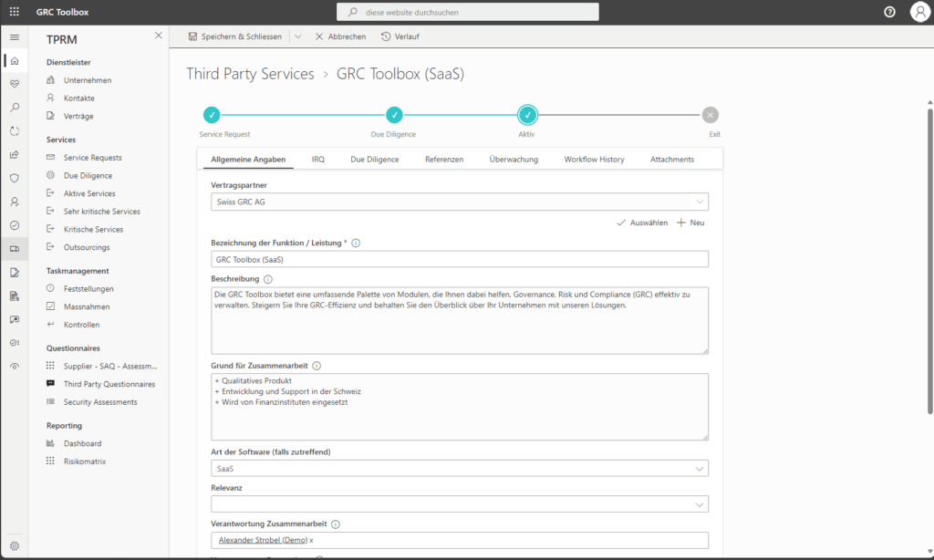Select the Allgemeine Angaben tab

coord(248,159)
